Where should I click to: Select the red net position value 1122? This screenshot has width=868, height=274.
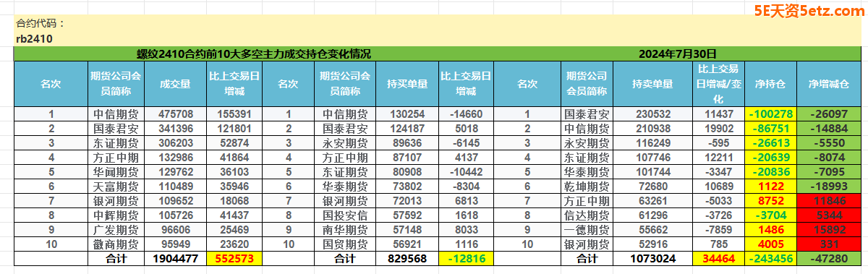tap(771, 187)
